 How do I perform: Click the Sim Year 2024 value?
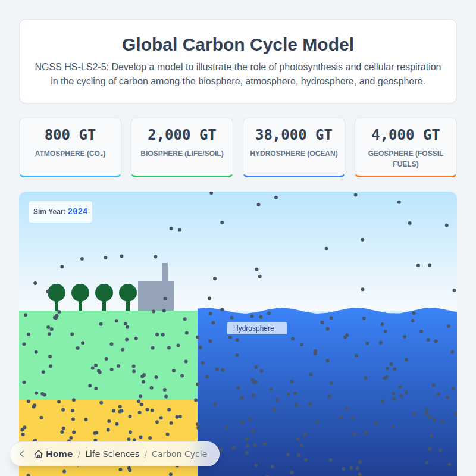point(78,211)
